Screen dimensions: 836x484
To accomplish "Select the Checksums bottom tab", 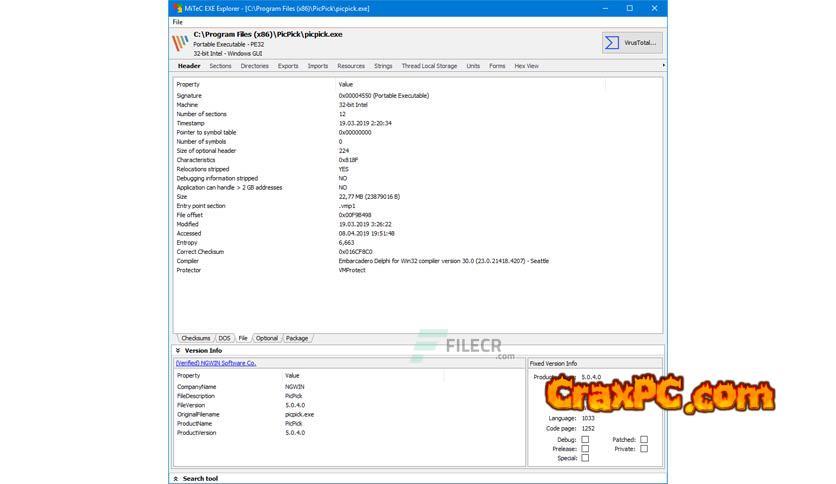I will (195, 338).
